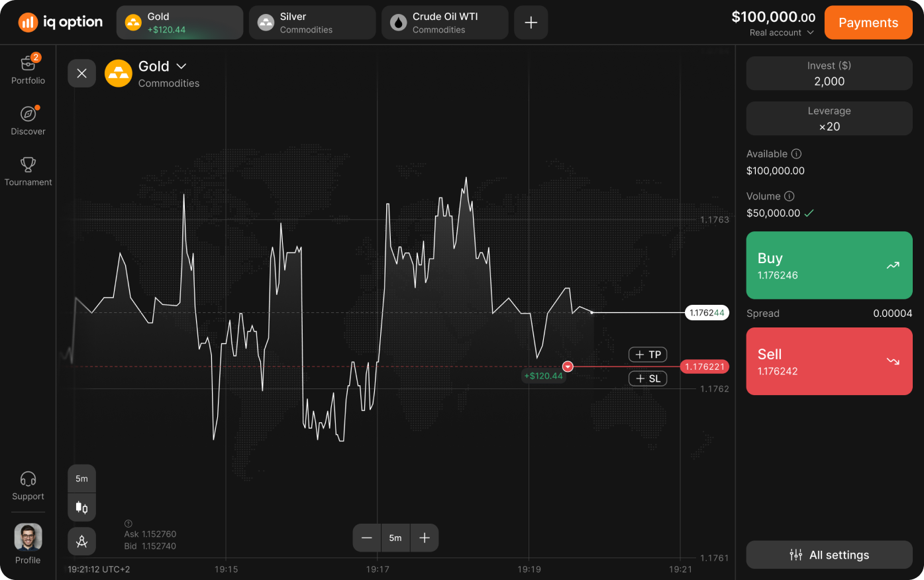The height and width of the screenshot is (580, 924).
Task: Click the Silver coin icon in tab
Action: coord(266,23)
